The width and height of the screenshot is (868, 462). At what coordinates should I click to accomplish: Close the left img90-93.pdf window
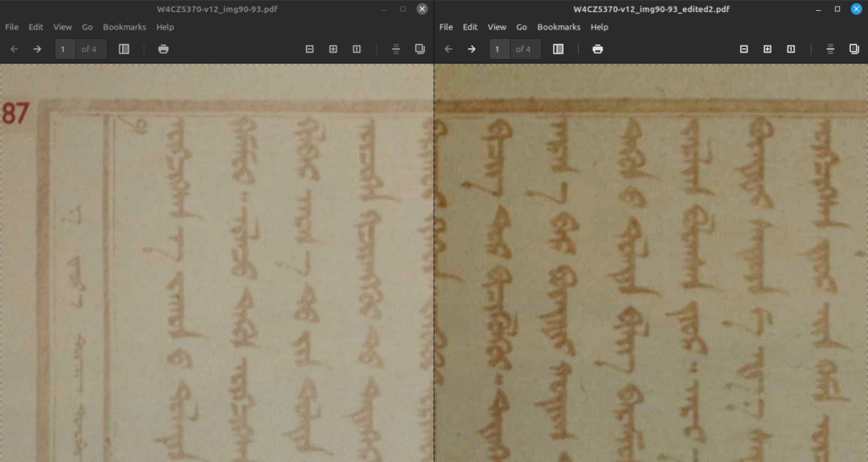(422, 8)
